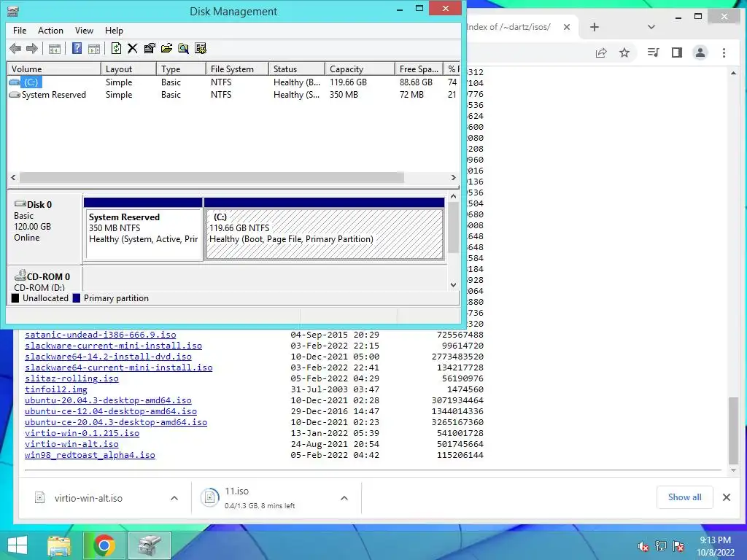The image size is (747, 560).
Task: Open the File menu in Disk Management
Action: [20, 31]
